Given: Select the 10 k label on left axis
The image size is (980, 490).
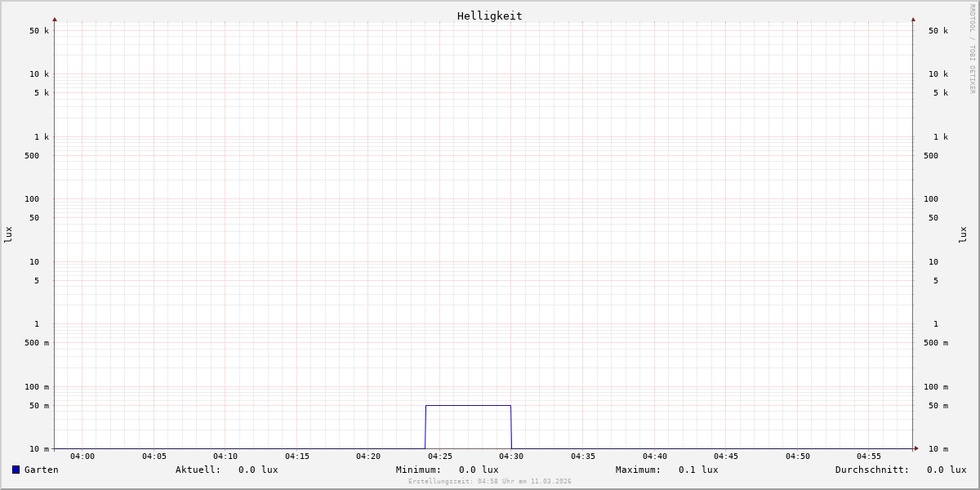Looking at the screenshot, I should click(39, 74).
